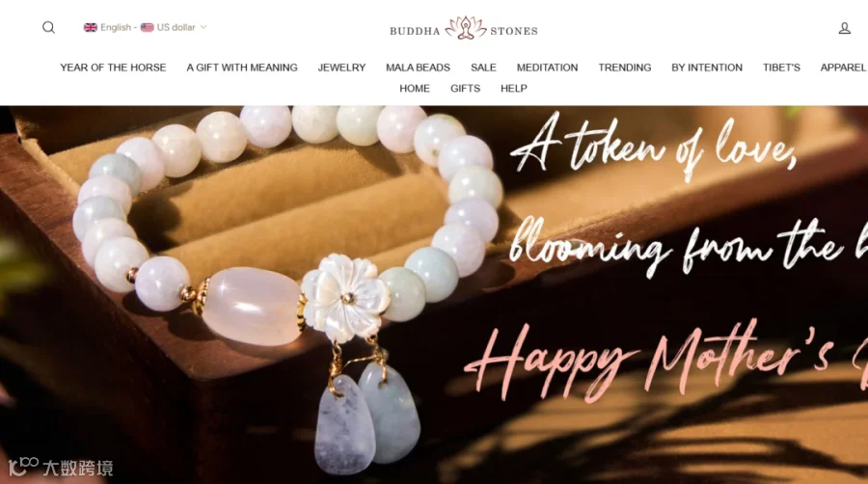Open the By Intention menu
This screenshot has width=868, height=484.
pos(707,67)
